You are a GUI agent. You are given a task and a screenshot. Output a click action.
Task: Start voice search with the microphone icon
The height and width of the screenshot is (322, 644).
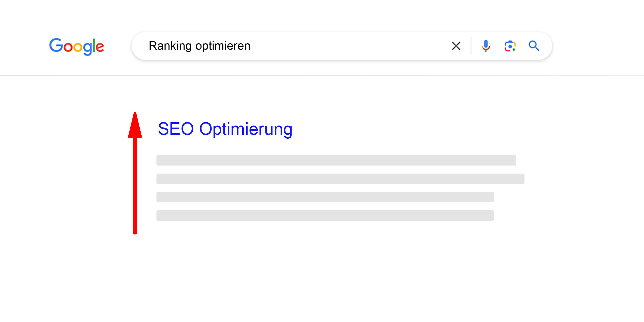(486, 46)
